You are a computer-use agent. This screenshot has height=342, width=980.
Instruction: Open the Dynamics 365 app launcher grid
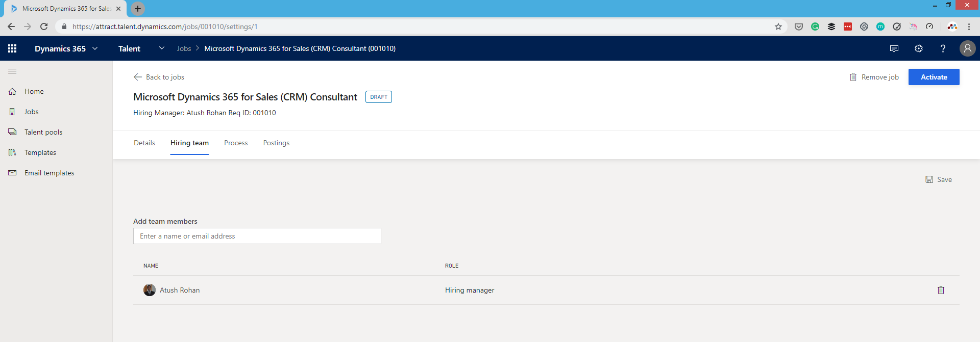(12, 48)
